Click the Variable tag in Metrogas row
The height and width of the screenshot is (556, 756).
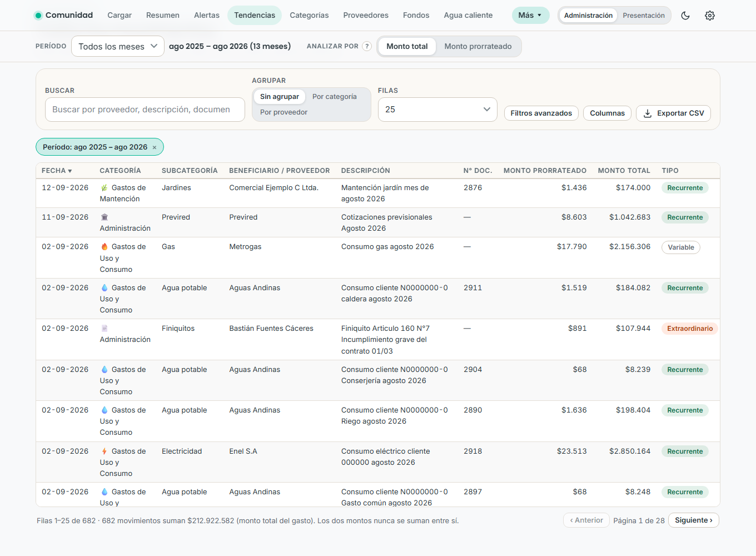point(681,247)
